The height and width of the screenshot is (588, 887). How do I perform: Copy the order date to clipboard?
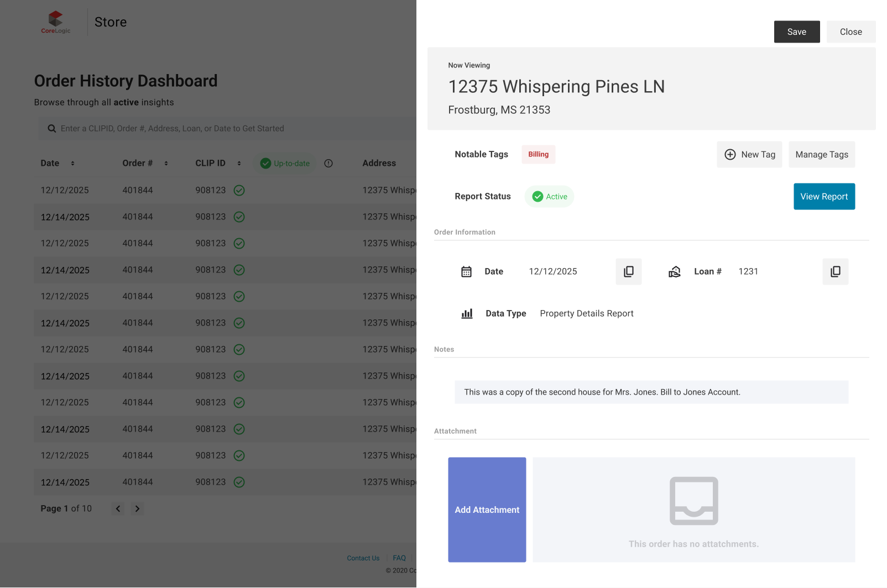pyautogui.click(x=628, y=271)
